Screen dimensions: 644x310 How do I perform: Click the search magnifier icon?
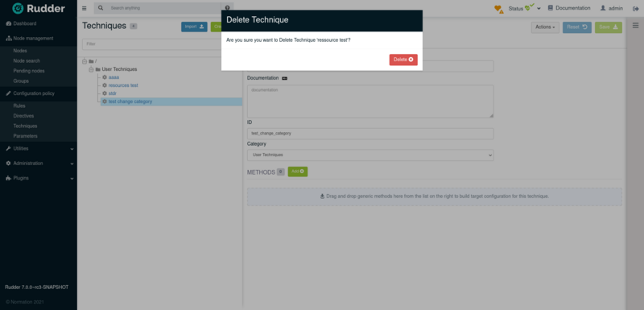(x=101, y=8)
